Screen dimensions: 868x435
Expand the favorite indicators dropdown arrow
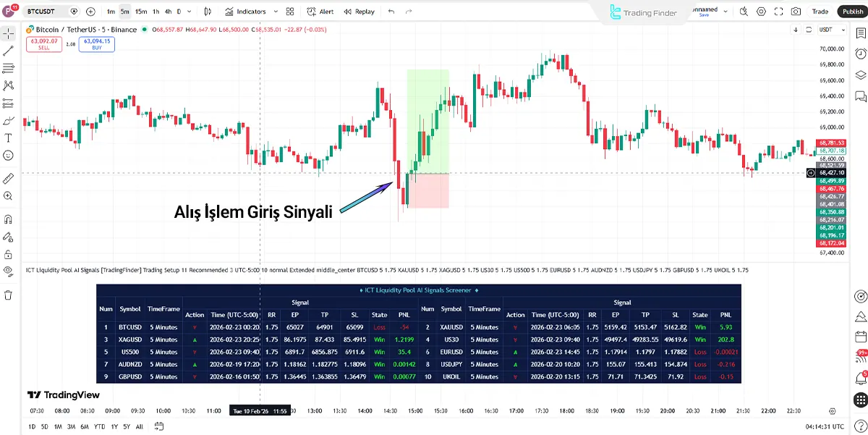[x=276, y=12]
